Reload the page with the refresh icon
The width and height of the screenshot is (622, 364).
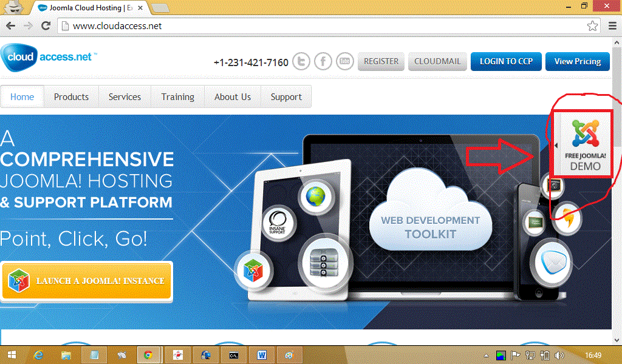click(46, 25)
